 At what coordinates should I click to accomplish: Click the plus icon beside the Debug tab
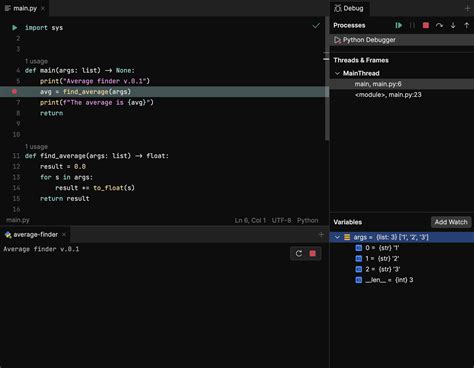click(467, 9)
